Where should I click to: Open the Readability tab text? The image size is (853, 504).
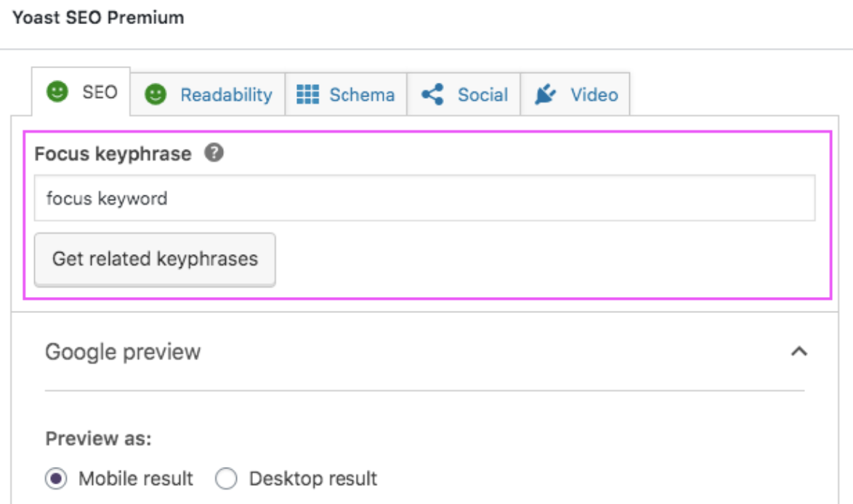coord(226,95)
